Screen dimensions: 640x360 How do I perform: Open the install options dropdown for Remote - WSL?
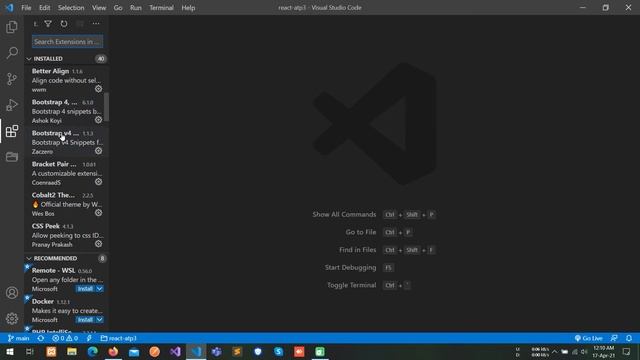click(x=99, y=289)
